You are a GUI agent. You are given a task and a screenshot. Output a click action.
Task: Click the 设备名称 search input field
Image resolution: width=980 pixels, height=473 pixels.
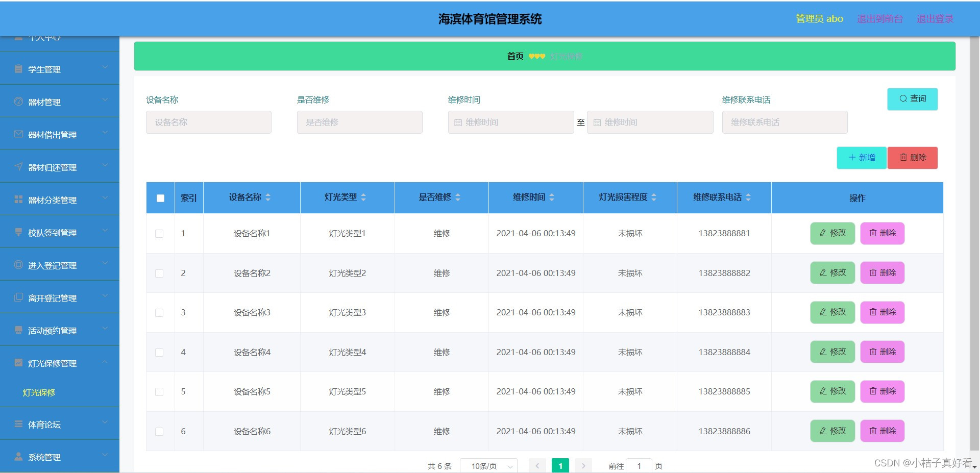tap(209, 122)
